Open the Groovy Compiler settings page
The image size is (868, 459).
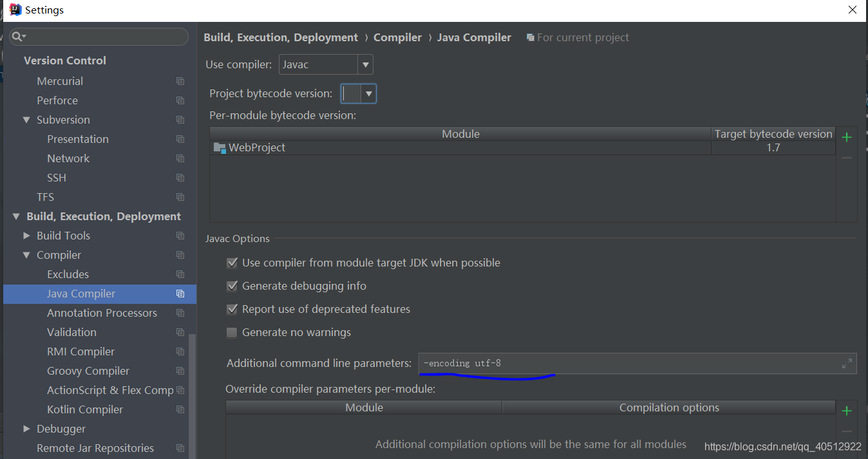(x=88, y=371)
